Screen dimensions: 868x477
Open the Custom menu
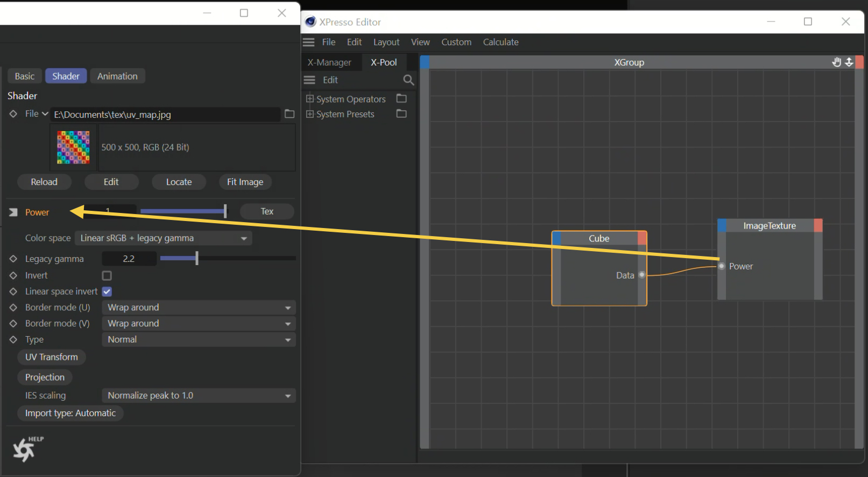(x=456, y=42)
